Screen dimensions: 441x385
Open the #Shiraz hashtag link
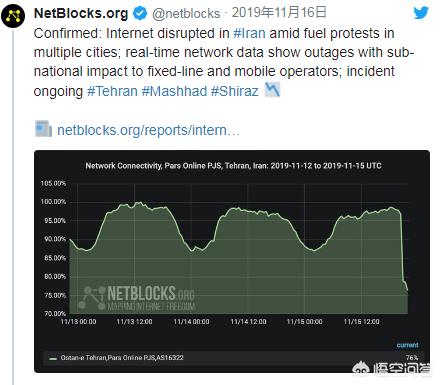235,91
